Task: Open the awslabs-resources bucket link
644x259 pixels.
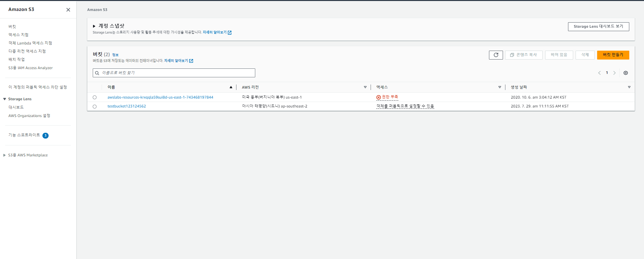Action: (160, 98)
